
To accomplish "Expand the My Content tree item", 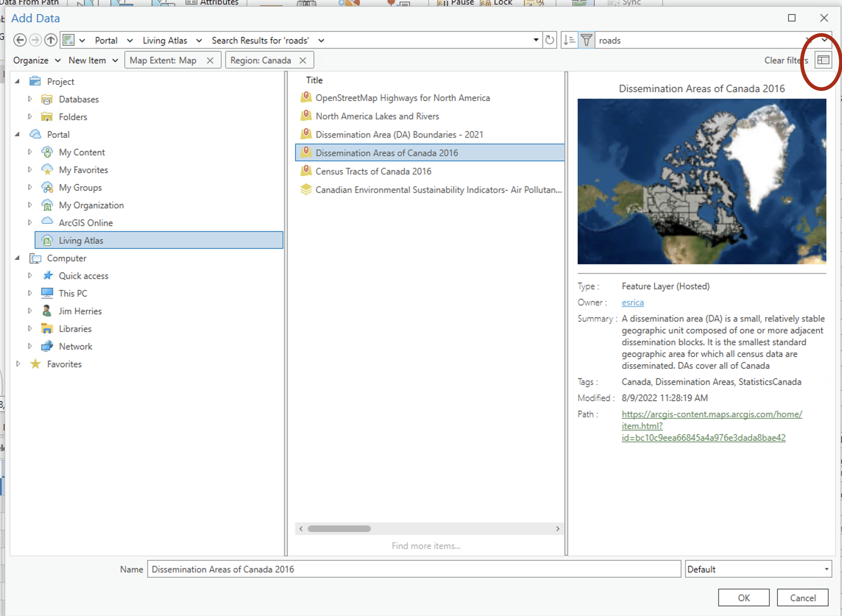I will point(30,152).
